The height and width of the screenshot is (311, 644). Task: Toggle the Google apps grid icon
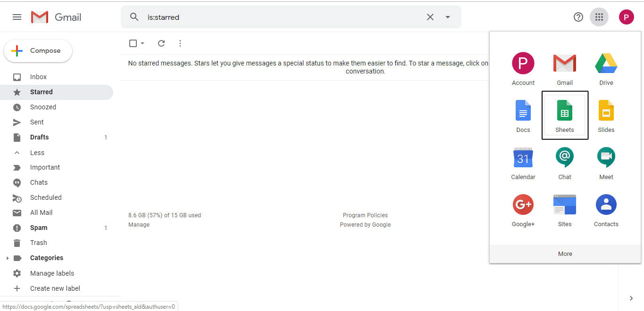(599, 17)
